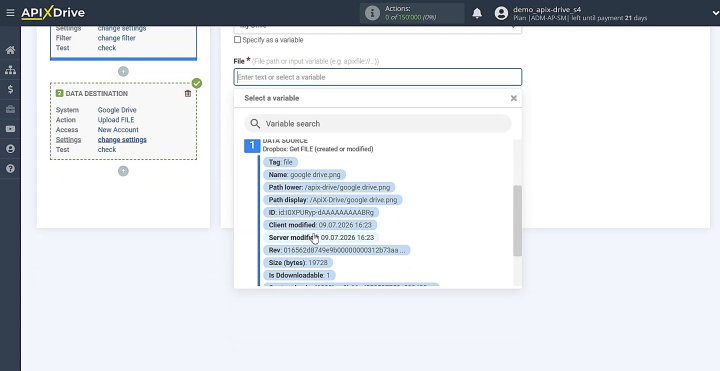Click the variable search magnifier icon
Screen dimensions: 720x371
tap(255, 124)
